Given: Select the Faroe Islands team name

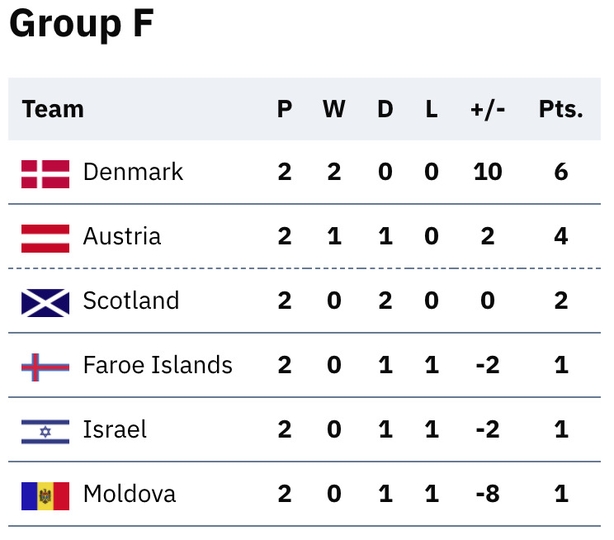Looking at the screenshot, I should pyautogui.click(x=158, y=365).
